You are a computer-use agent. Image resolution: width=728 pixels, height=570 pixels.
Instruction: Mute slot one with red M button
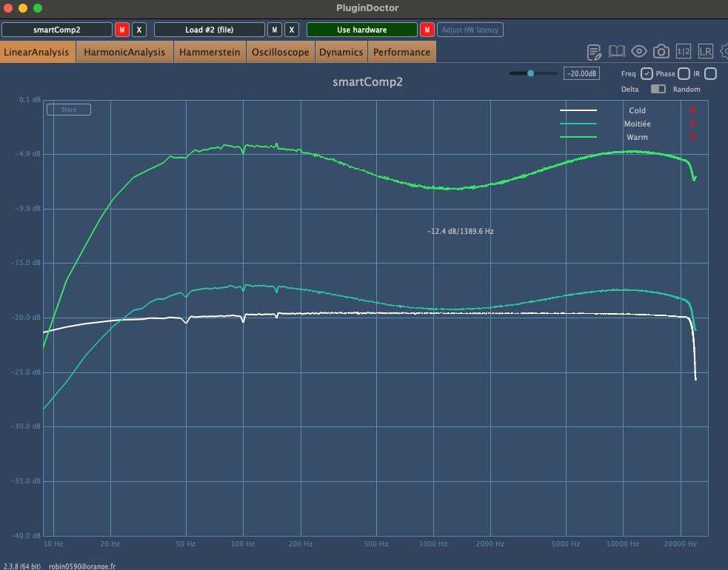pyautogui.click(x=121, y=30)
